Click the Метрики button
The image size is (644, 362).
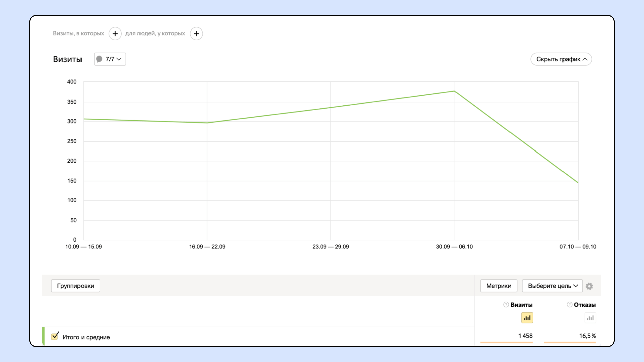[498, 286]
